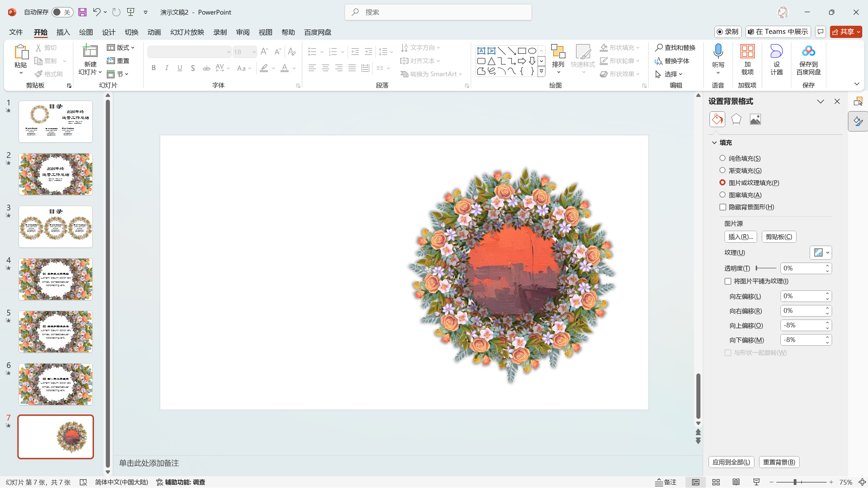Viewport: 868px width, 488px height.
Task: Click the Add-ins icon
Action: 747,51
